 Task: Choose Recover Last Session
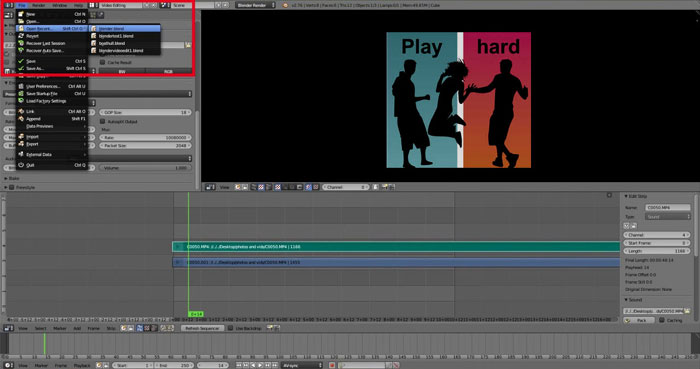pyautogui.click(x=52, y=43)
